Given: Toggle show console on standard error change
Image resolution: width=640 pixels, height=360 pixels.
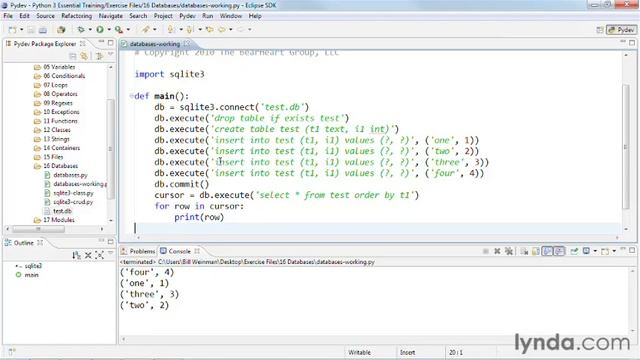Looking at the screenshot, I should click(x=559, y=251).
